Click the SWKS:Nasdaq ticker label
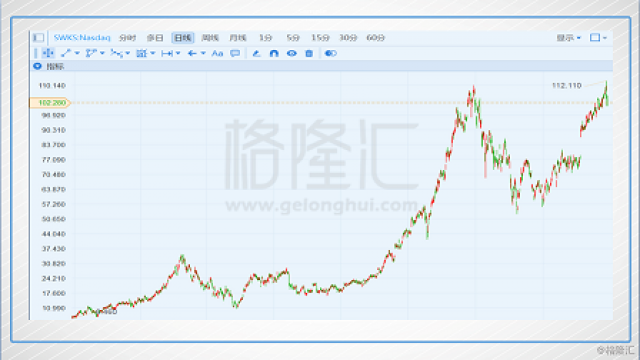Screen dimensions: 640x360 (82, 38)
